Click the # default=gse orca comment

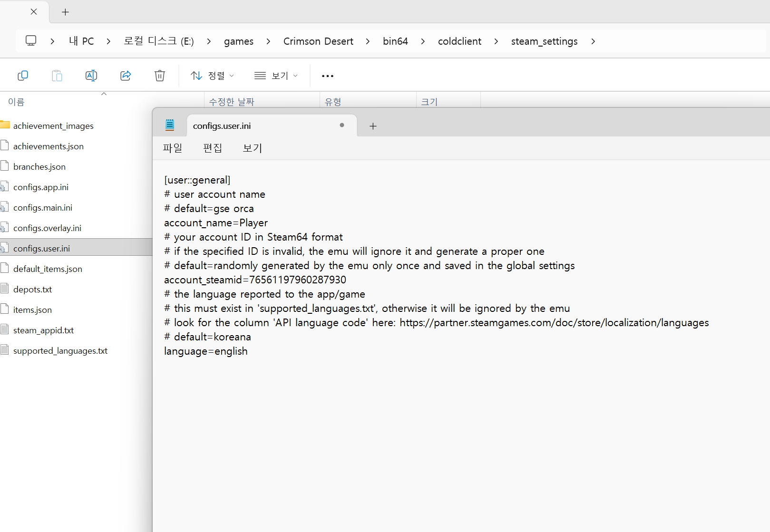(209, 209)
